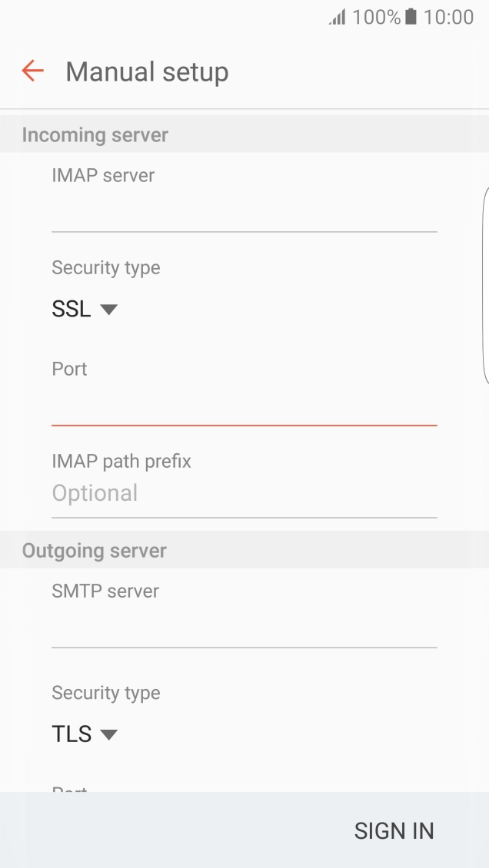Focus the IMAP server input field
Viewport: 489px width, 868px height.
point(244,212)
